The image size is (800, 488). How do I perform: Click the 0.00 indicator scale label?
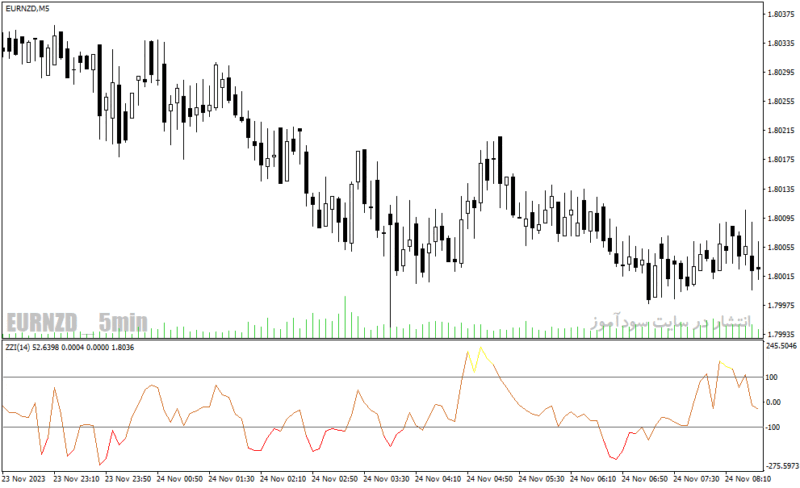pos(773,402)
